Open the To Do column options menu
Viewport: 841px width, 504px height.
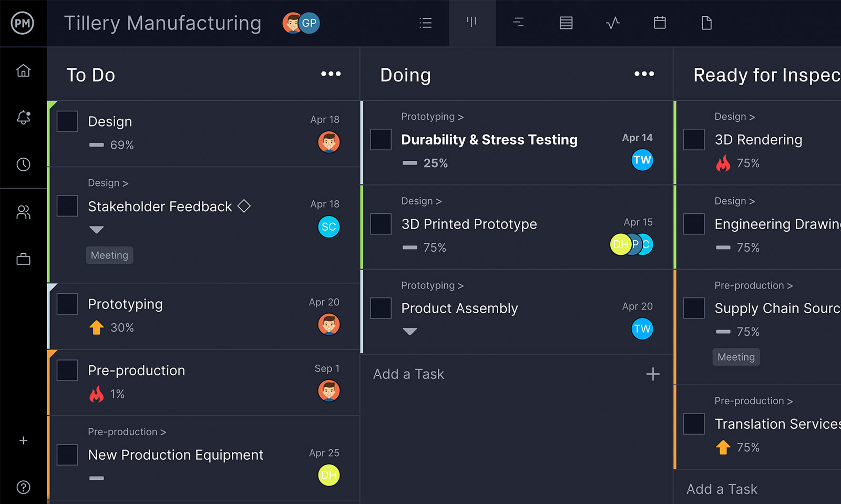331,74
